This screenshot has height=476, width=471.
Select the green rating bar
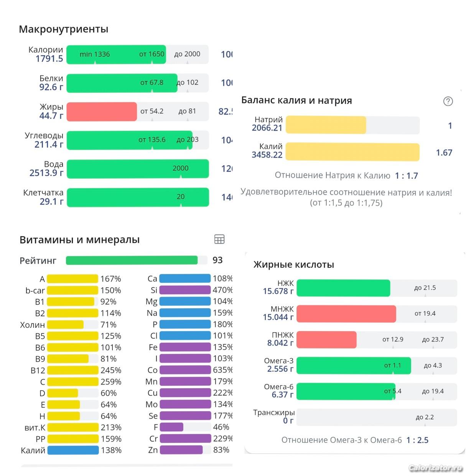click(132, 261)
